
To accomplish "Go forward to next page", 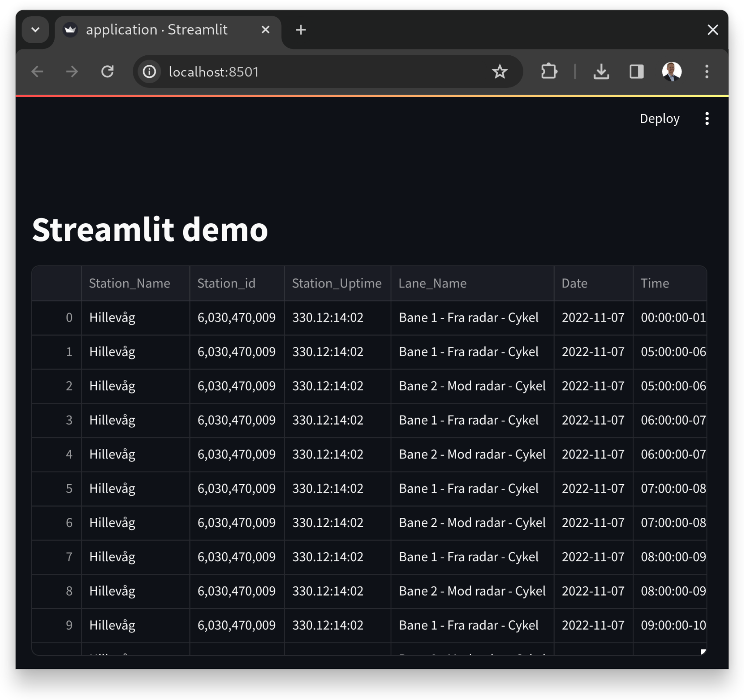I will click(x=72, y=72).
